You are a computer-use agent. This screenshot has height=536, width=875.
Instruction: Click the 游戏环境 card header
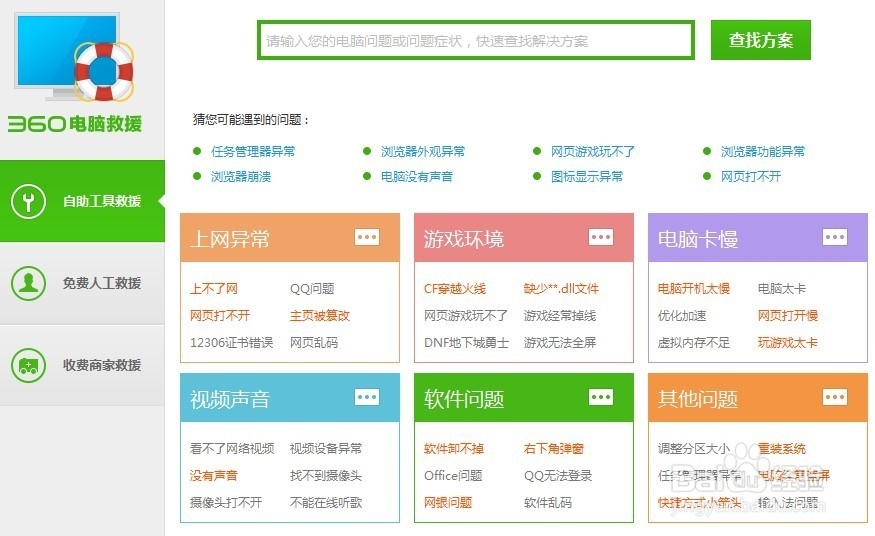524,238
